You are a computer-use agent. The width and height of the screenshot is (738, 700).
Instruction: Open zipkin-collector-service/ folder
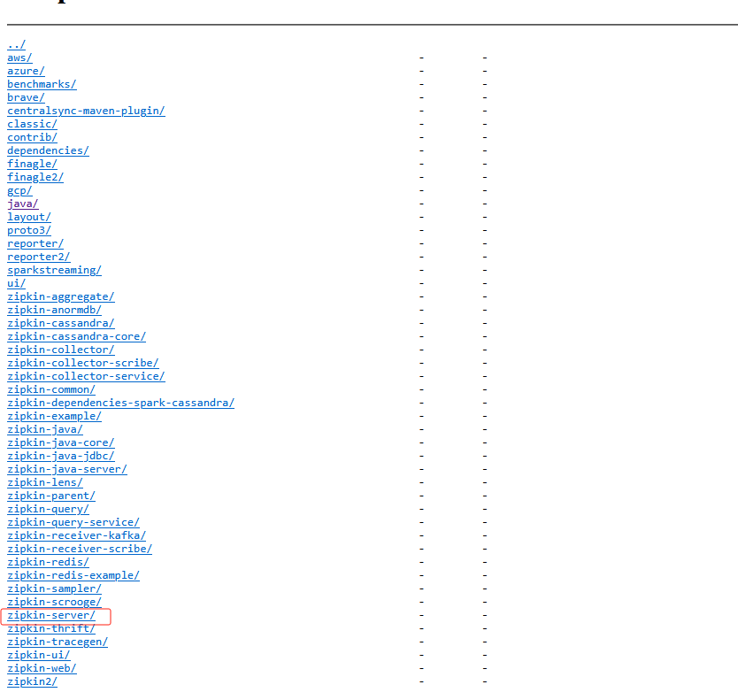pyautogui.click(x=86, y=376)
